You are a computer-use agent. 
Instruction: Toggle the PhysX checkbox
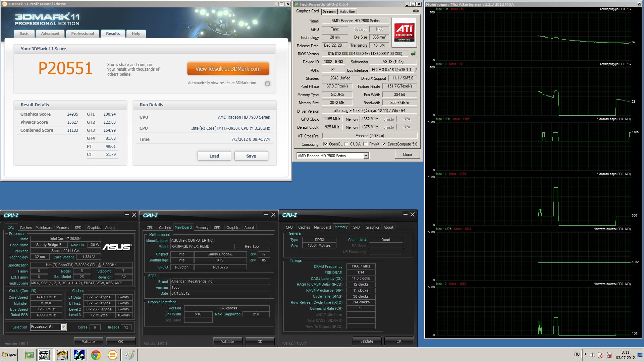[x=365, y=144]
